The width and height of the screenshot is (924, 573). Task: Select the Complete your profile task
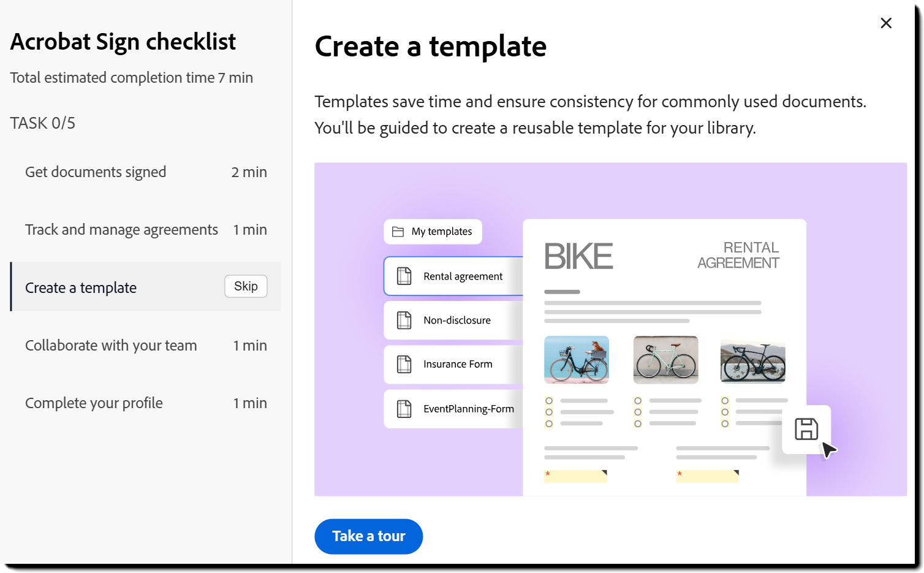click(x=94, y=403)
